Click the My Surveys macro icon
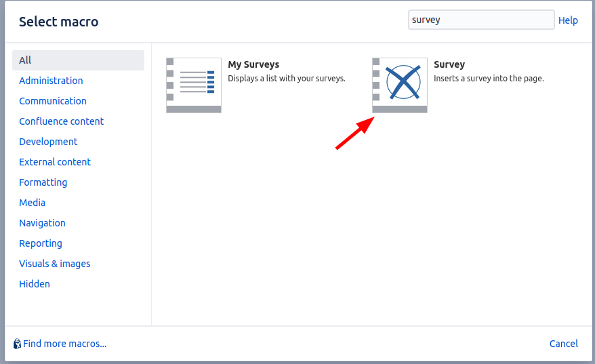This screenshot has height=364, width=595. pyautogui.click(x=194, y=85)
